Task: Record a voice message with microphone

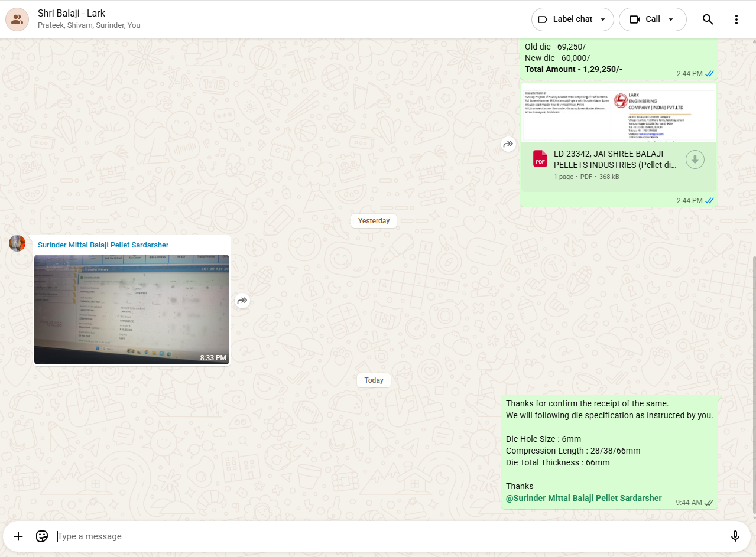Action: point(735,536)
